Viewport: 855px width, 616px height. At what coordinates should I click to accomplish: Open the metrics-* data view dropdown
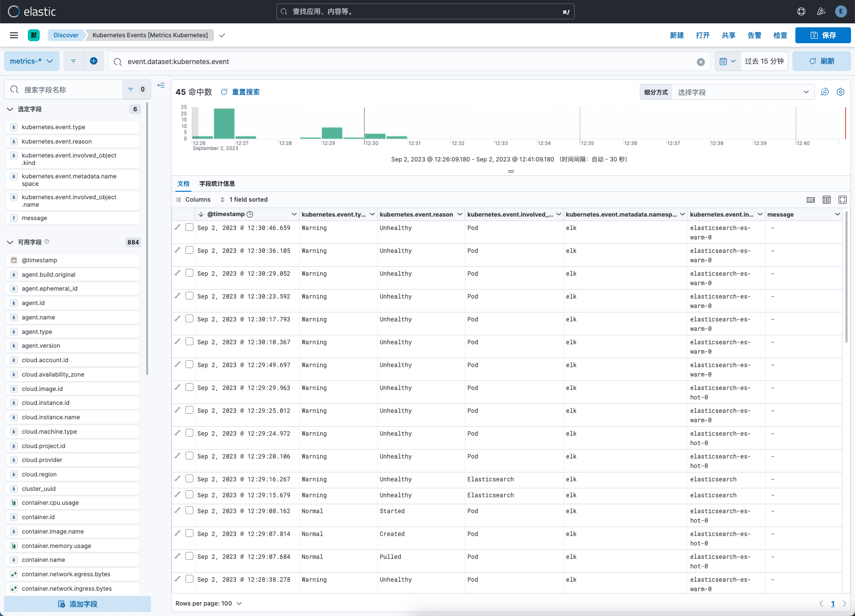click(32, 61)
